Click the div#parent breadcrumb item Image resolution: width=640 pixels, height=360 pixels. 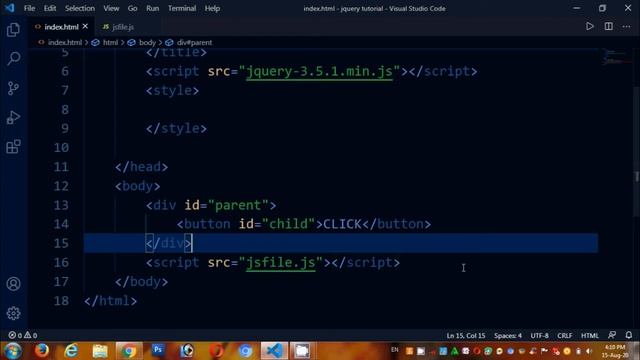(x=194, y=42)
